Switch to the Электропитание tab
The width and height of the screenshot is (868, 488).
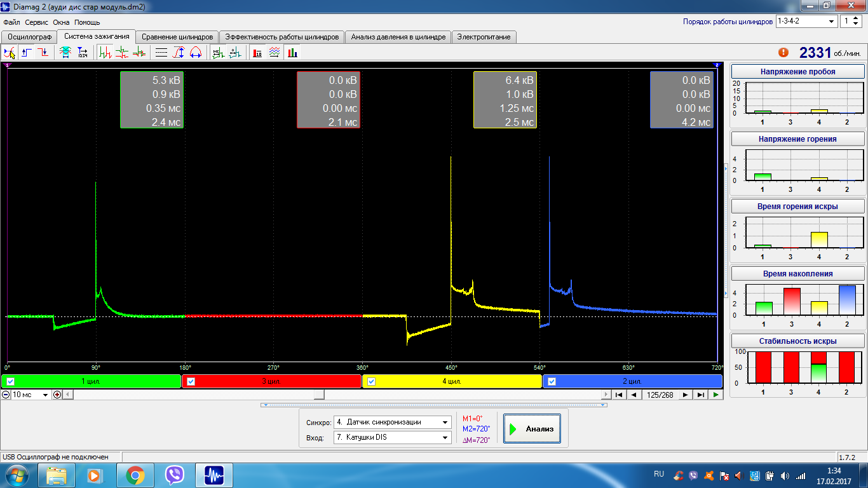pos(484,37)
